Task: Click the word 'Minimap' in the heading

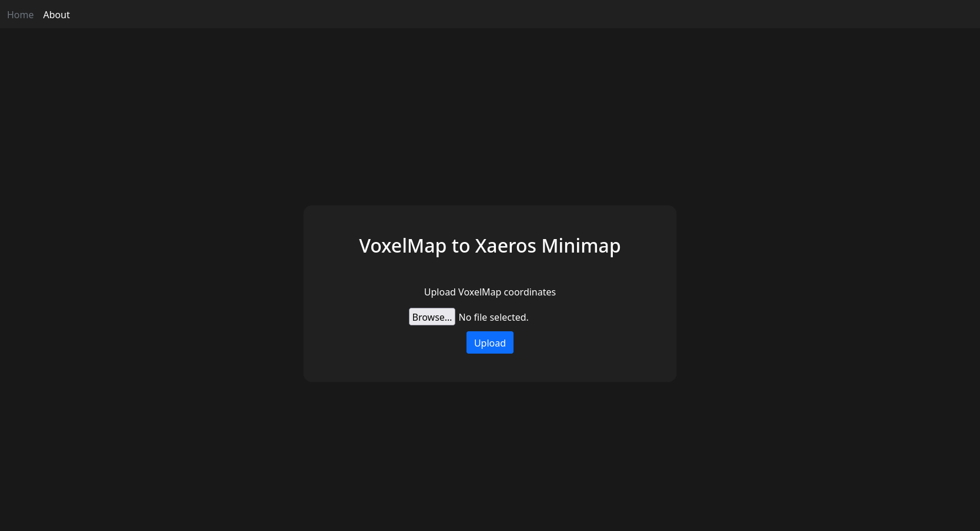Action: point(581,246)
